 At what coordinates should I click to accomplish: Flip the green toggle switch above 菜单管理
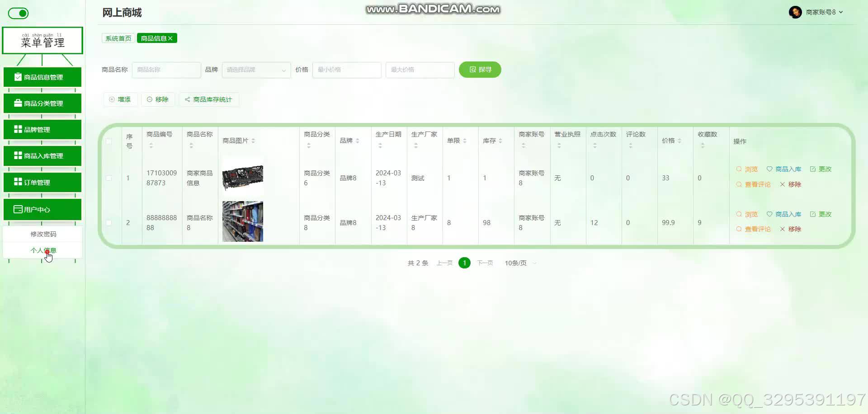pos(18,13)
